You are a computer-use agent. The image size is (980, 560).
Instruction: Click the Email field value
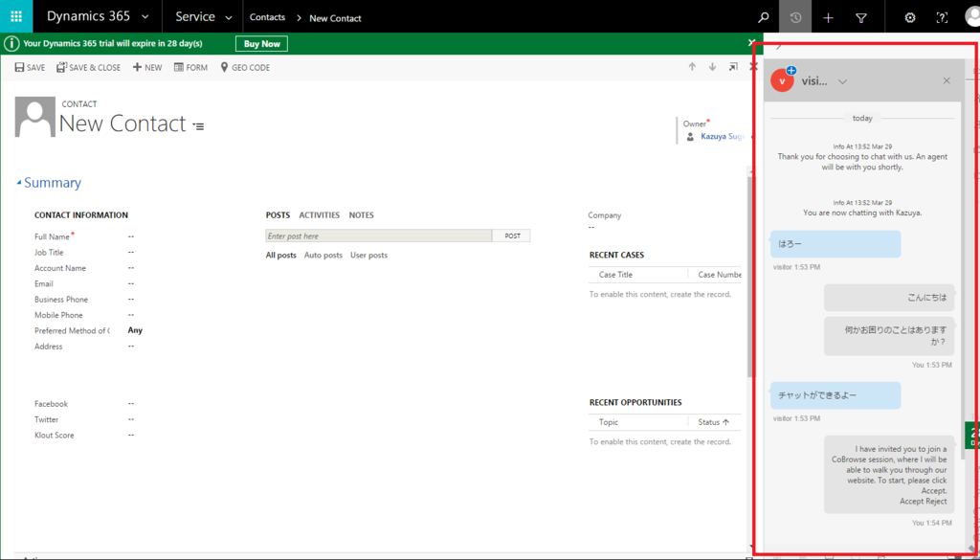(131, 283)
